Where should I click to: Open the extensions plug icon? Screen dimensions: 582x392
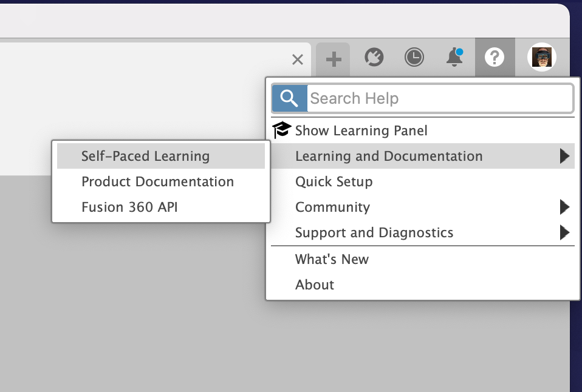[374, 58]
